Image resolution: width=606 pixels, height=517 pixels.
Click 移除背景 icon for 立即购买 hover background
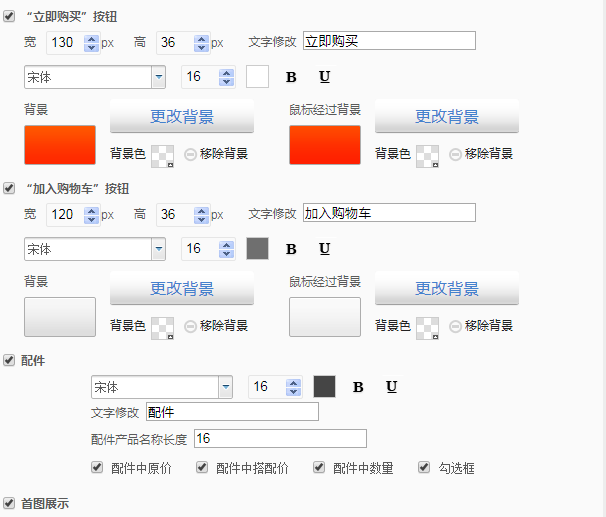[x=456, y=154]
